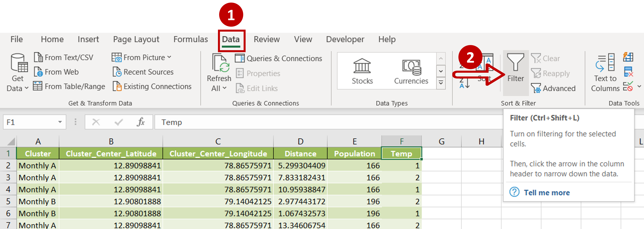This screenshot has height=229, width=644.
Task: Open the Developer tab
Action: (345, 39)
